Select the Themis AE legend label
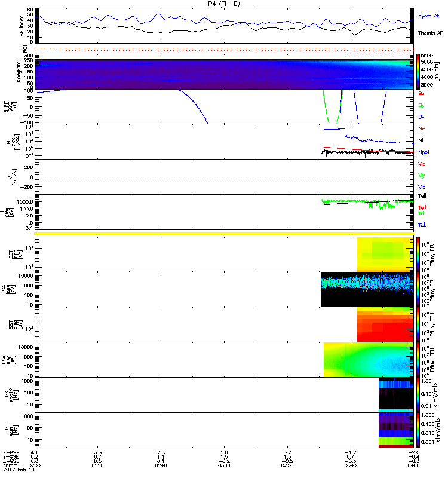 click(x=430, y=33)
